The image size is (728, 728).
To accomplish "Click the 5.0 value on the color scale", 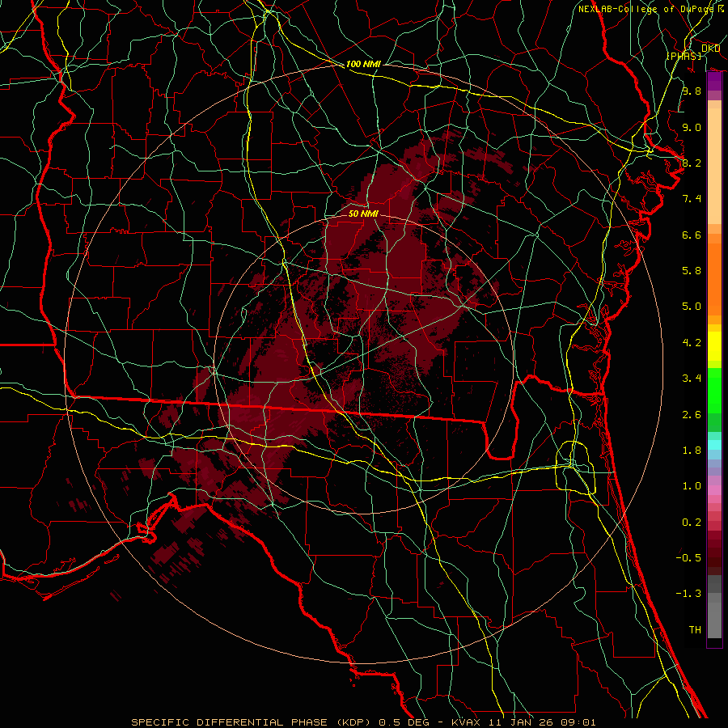I will click(x=692, y=307).
